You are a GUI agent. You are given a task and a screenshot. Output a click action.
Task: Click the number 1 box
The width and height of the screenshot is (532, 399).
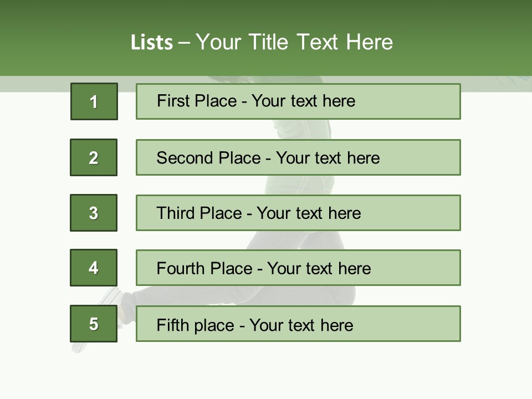point(94,101)
